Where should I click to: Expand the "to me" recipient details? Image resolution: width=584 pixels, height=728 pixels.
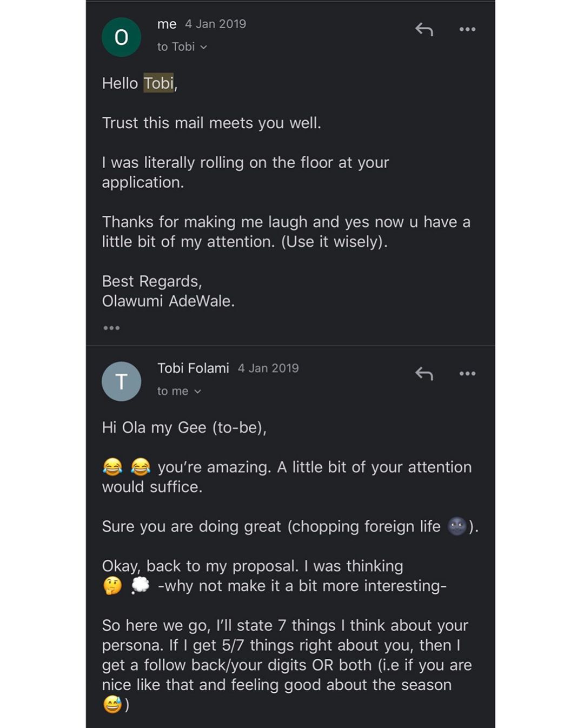[179, 391]
